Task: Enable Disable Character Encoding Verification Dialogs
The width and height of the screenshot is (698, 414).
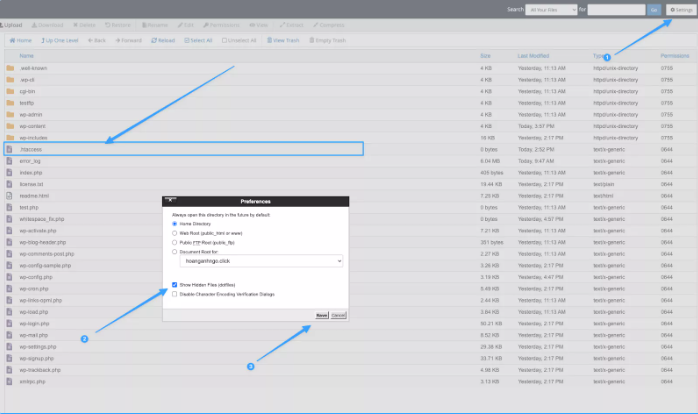Action: (174, 294)
